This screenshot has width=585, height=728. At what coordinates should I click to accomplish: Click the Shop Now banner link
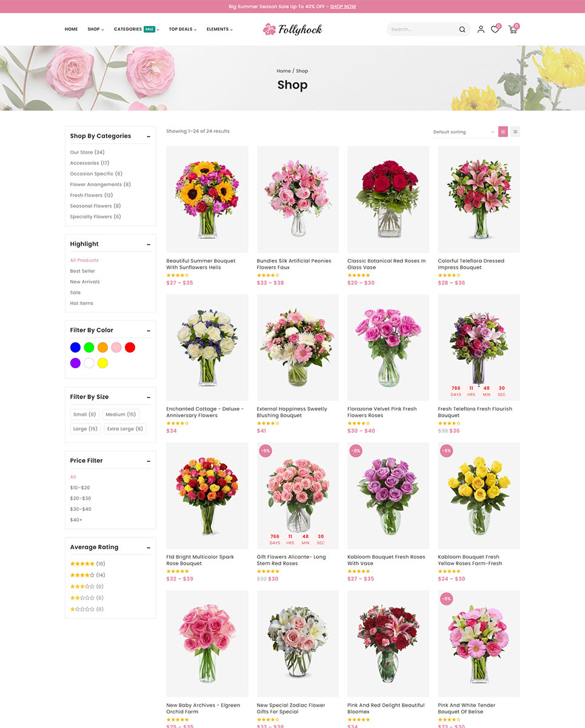[x=343, y=7]
